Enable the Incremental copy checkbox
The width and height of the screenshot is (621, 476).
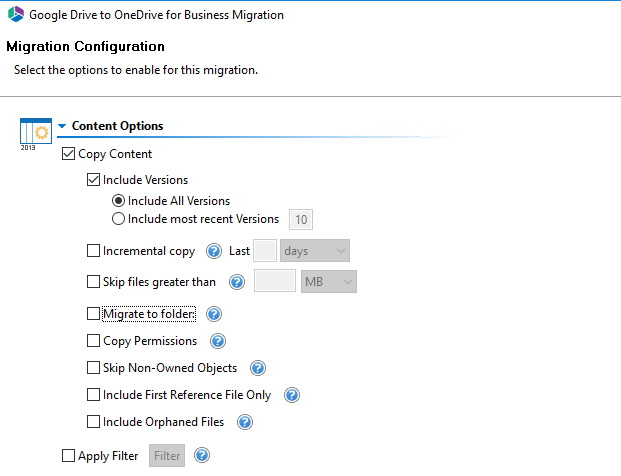point(94,251)
